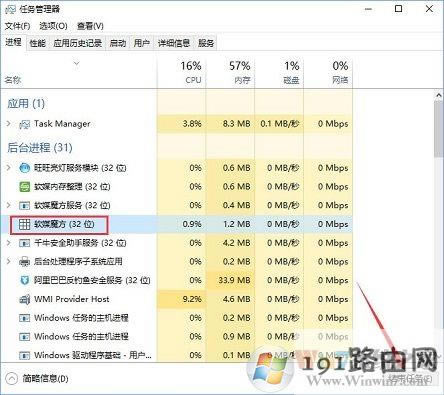This screenshot has height=395, width=444.
Task: Click the first Windows 任务的主机进程 icon
Action: click(x=24, y=318)
